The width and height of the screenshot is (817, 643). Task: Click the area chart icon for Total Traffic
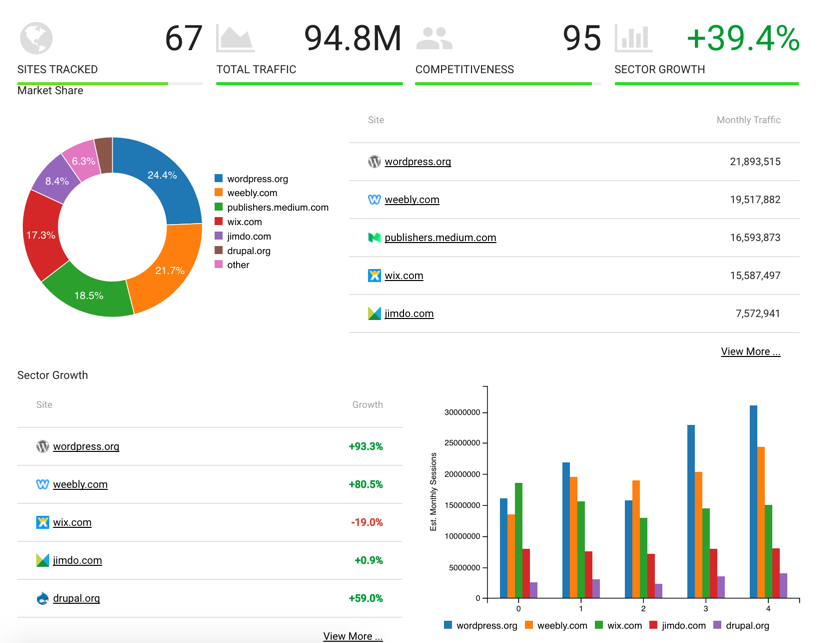(235, 39)
